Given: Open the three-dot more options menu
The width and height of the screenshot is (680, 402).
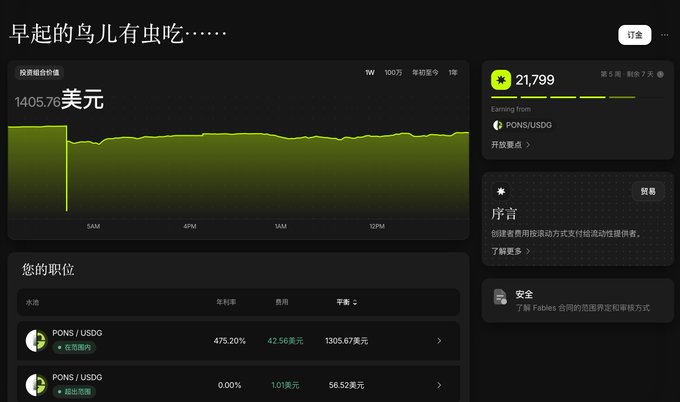Looking at the screenshot, I should (x=664, y=35).
